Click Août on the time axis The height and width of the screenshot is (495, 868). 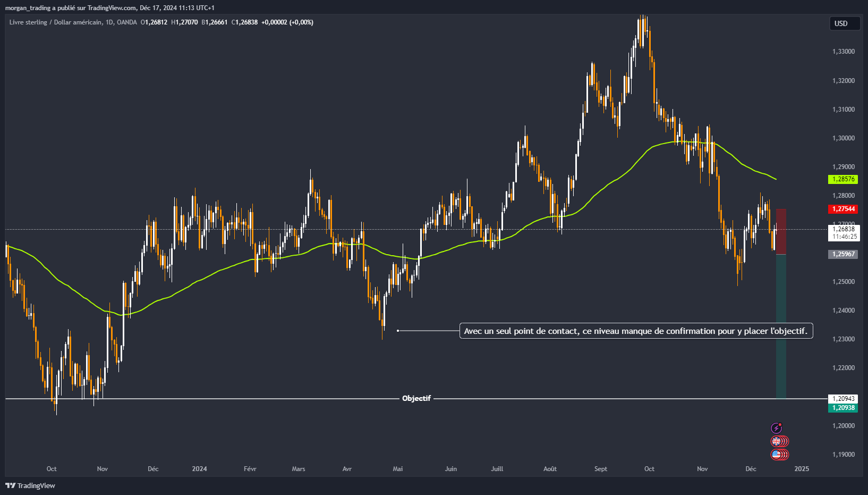550,469
